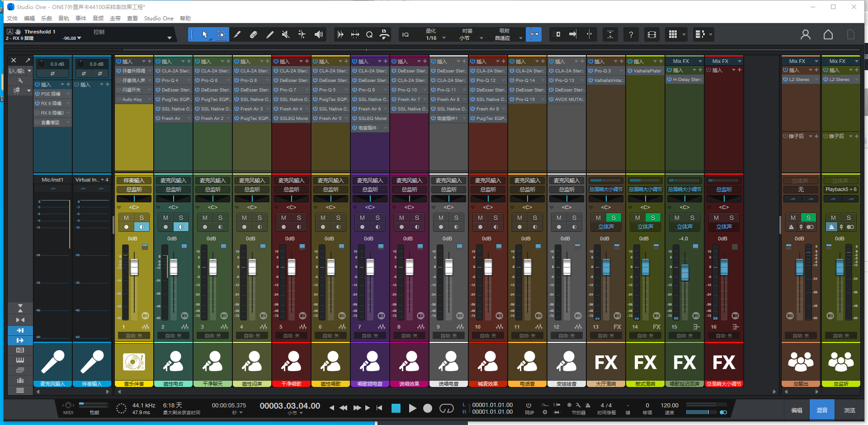Toggle record arm on channel 1

pyautogui.click(x=126, y=227)
